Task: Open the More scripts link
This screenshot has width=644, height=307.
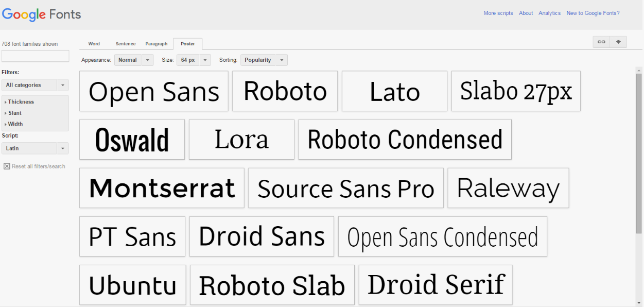Action: [x=498, y=13]
